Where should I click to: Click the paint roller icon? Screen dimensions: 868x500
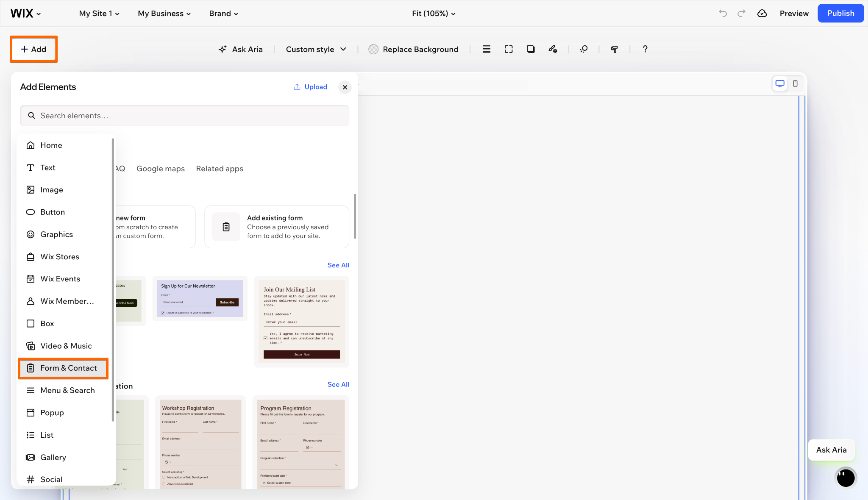614,49
